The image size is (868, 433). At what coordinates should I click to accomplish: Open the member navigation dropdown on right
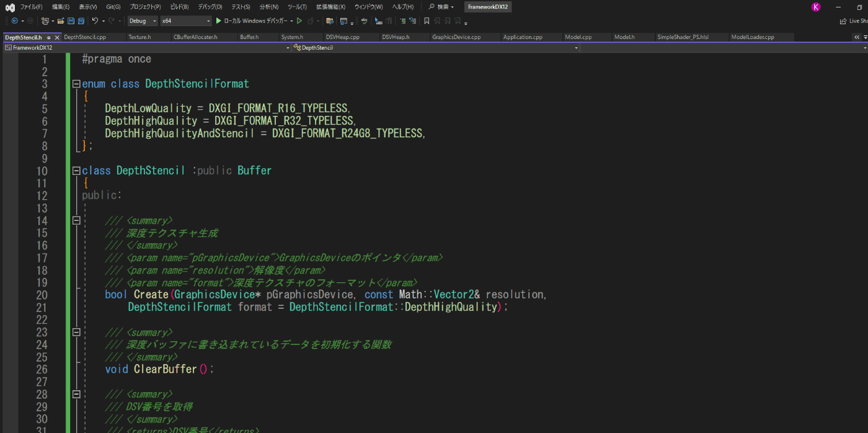(x=724, y=47)
